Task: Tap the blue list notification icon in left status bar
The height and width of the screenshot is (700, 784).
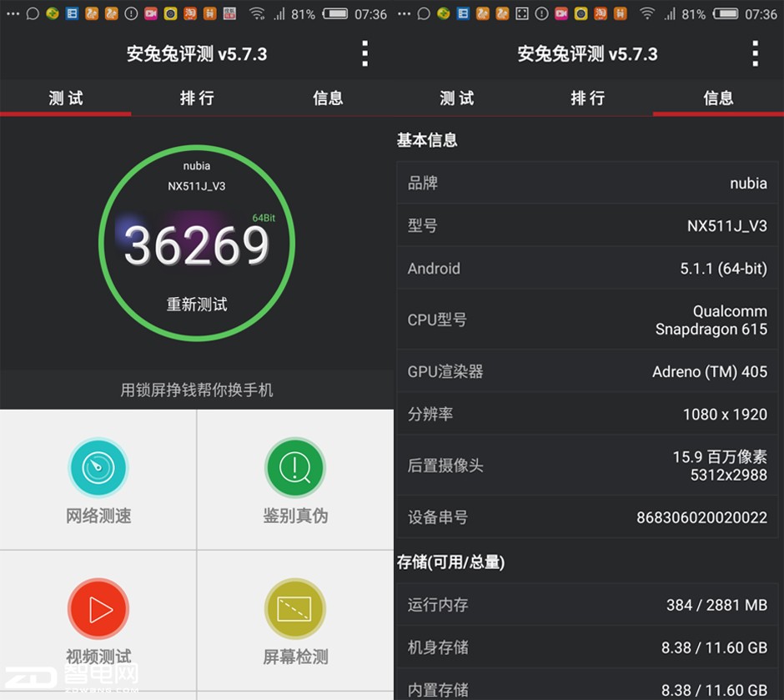Action: point(72,13)
